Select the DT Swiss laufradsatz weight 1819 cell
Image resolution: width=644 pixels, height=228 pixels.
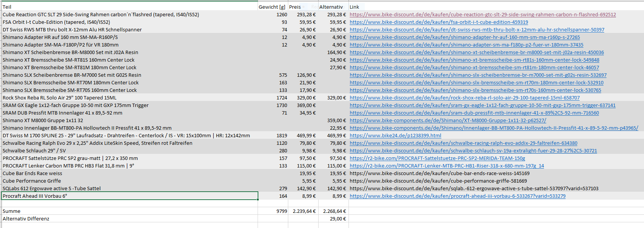(273, 135)
